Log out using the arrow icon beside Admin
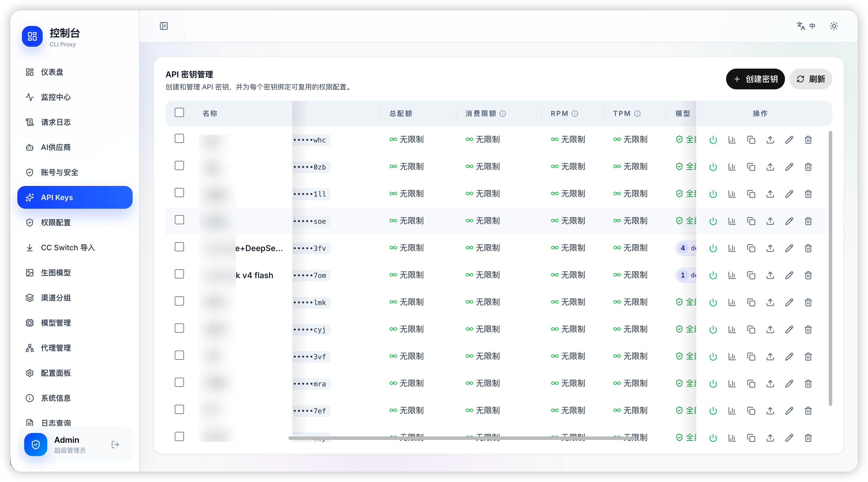 (x=115, y=444)
